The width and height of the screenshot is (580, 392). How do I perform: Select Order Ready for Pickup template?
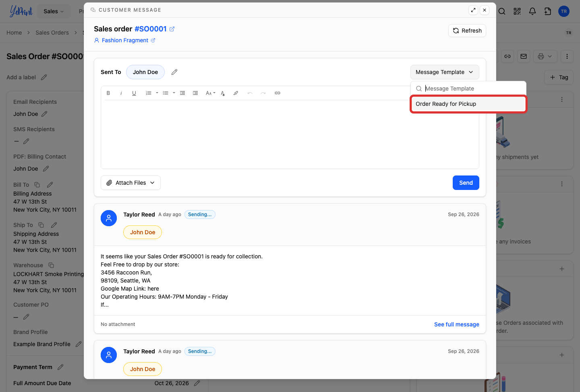click(x=468, y=104)
